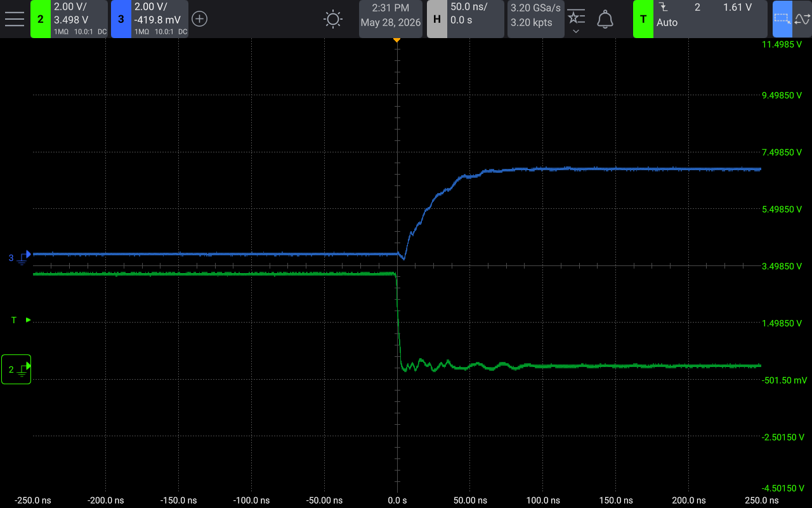Click the 3.49850 V vertical axis label
The width and height of the screenshot is (812, 508).
tap(783, 266)
